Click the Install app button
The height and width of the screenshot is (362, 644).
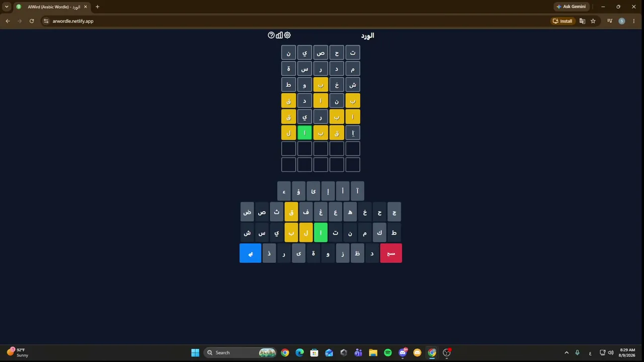pos(562,21)
